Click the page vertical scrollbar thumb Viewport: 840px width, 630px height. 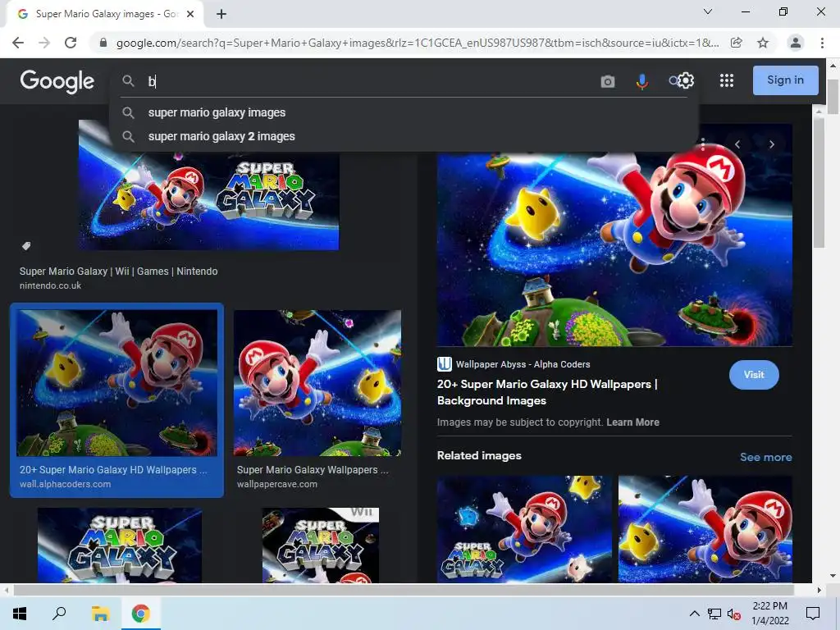point(833,97)
